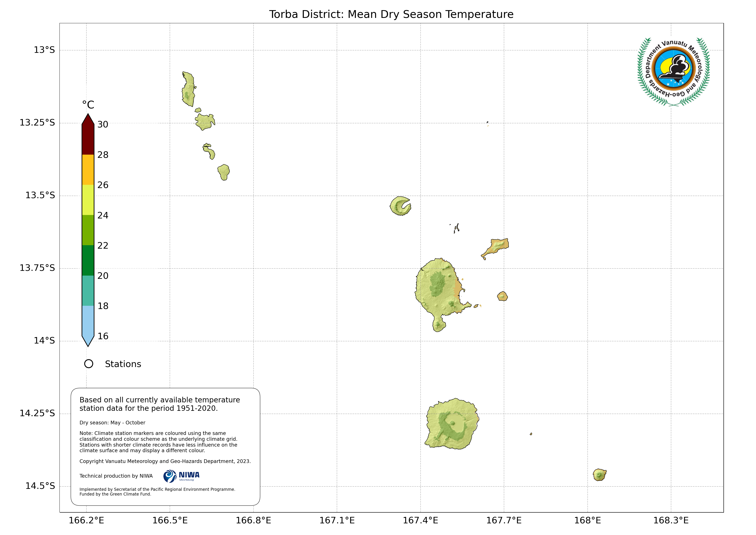Click the Copyright Vanuatu Meteorology text line
Image resolution: width=756 pixels, height=535 pixels.
pos(165,461)
